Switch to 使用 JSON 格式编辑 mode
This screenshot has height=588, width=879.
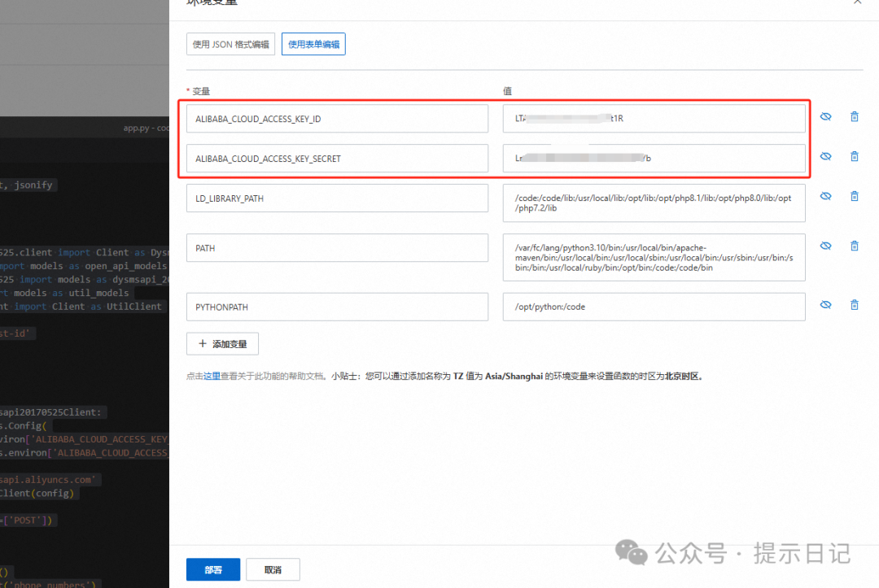230,45
